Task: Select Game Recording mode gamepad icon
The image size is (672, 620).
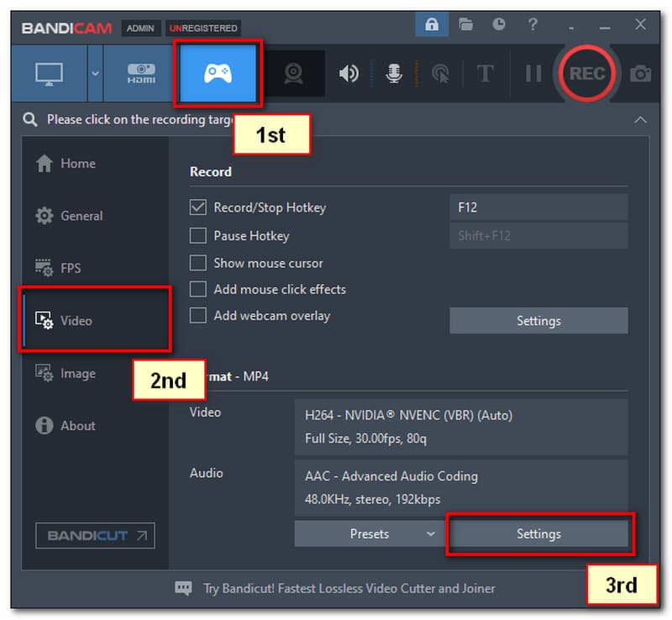Action: tap(218, 73)
